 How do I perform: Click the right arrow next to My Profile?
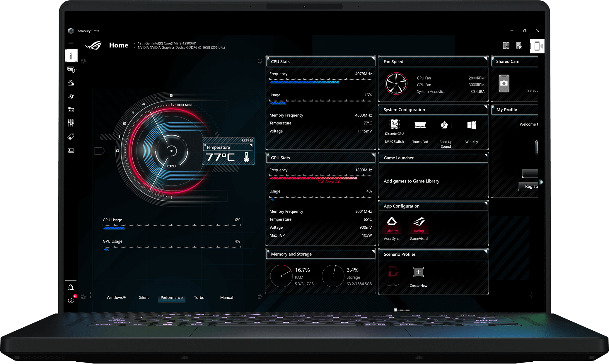542,182
